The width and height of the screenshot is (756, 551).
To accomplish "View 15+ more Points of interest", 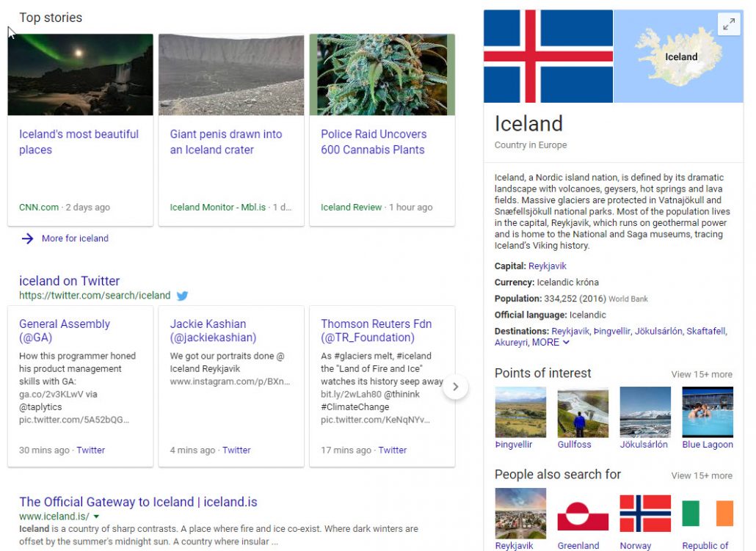I will 701,374.
